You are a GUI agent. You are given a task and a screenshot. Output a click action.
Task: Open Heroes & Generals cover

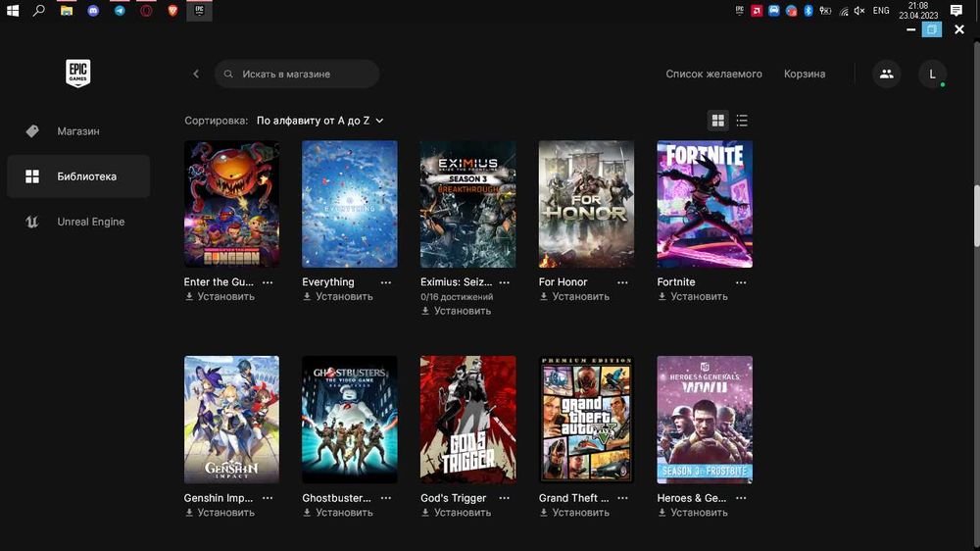pyautogui.click(x=705, y=420)
